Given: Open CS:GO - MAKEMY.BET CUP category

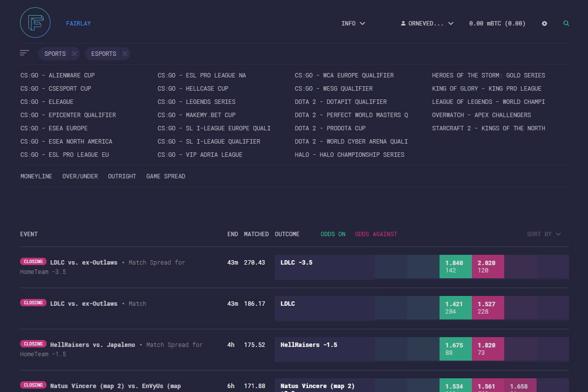Looking at the screenshot, I should point(196,115).
